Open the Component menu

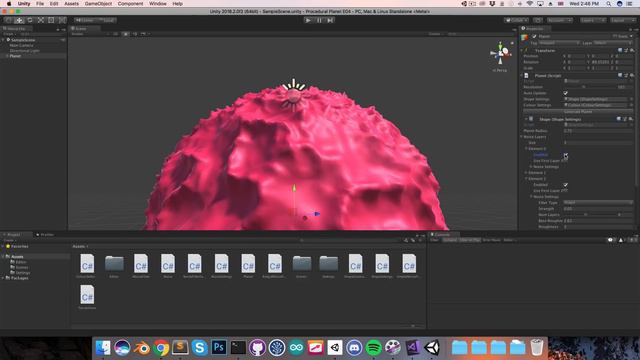pyautogui.click(x=131, y=4)
